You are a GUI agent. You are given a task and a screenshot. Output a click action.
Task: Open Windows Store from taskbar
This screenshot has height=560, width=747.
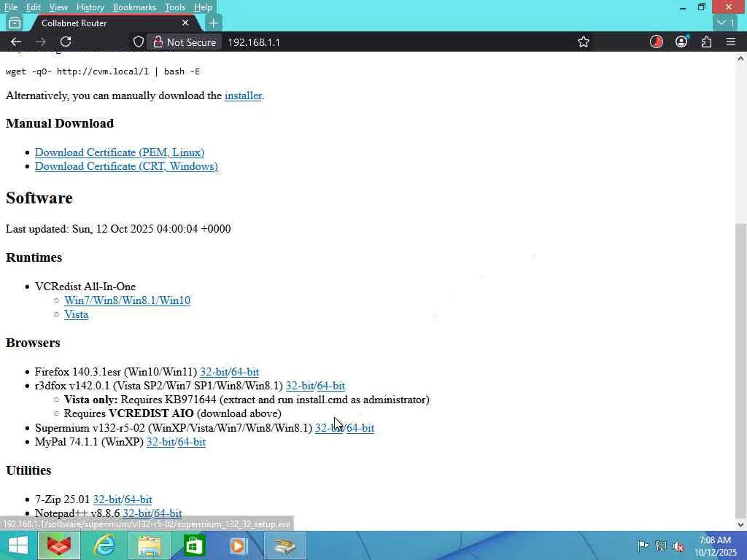pos(194,545)
